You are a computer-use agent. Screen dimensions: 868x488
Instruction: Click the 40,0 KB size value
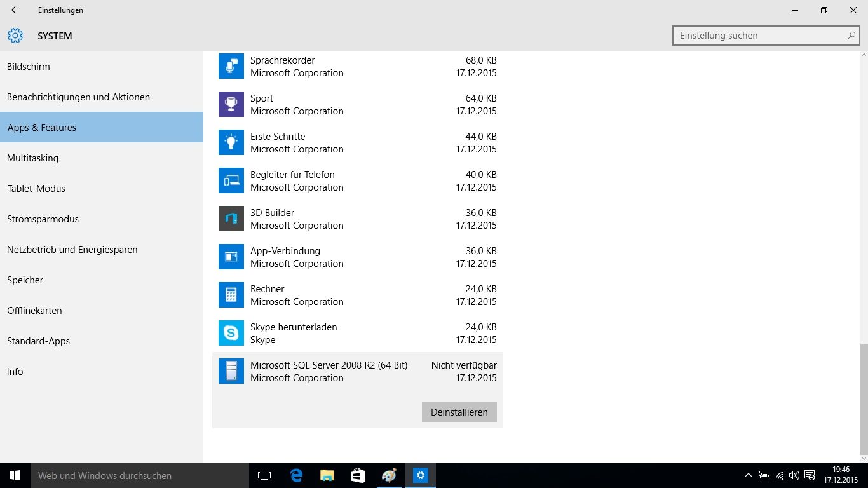tap(481, 175)
